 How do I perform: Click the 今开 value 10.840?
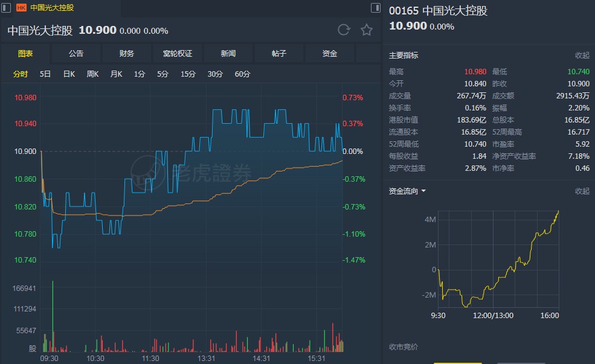coord(475,84)
